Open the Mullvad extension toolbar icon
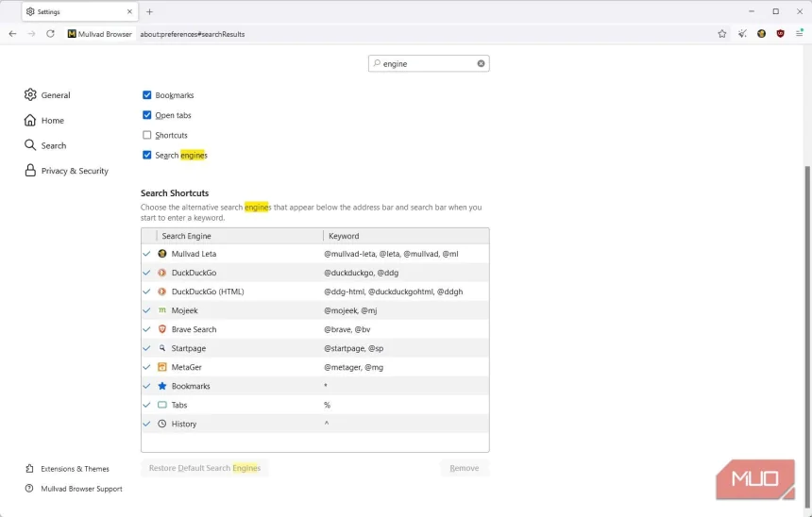 (x=761, y=34)
